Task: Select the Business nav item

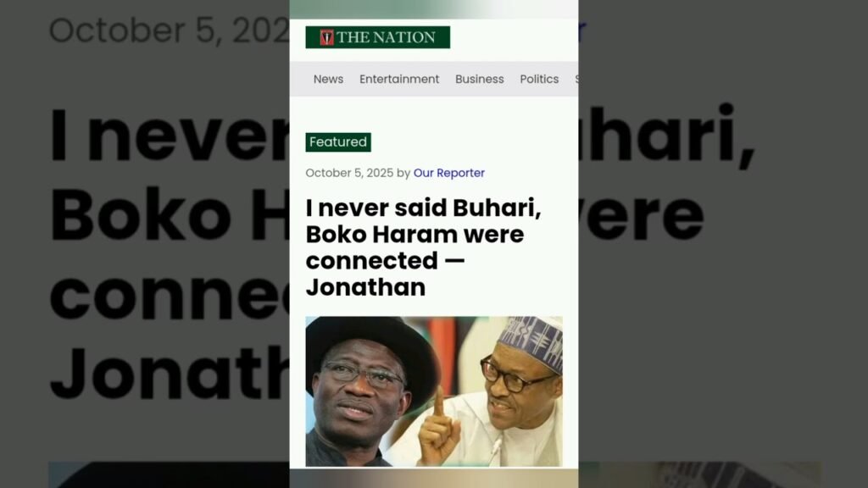Action: [480, 79]
